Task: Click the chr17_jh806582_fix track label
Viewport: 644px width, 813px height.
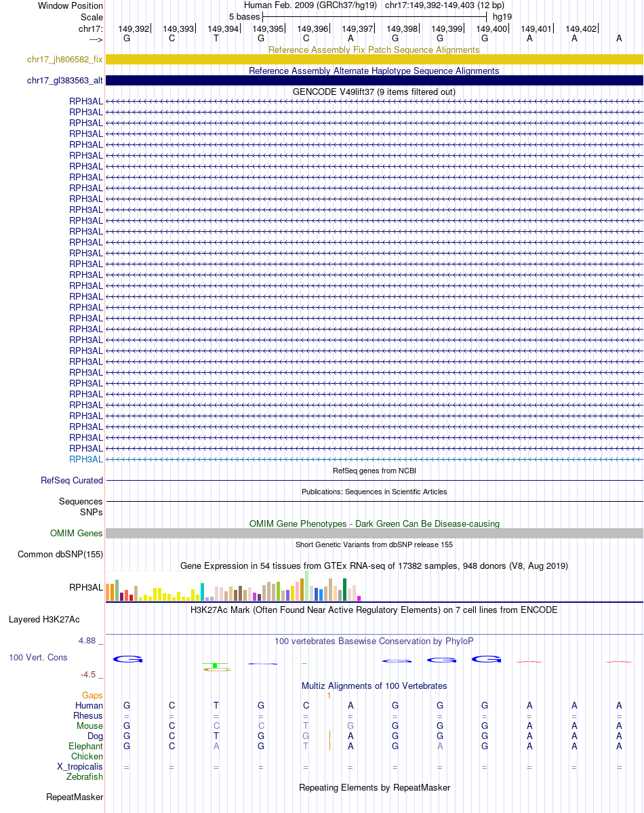Action: [x=65, y=60]
